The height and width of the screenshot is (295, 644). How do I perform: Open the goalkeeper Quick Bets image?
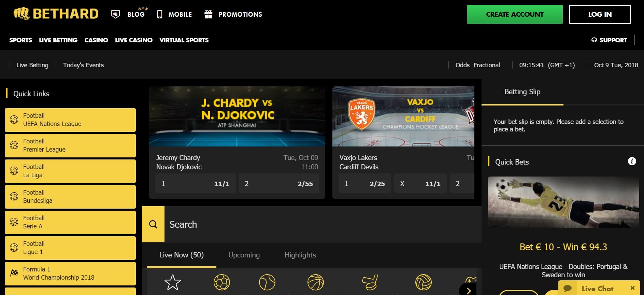pos(563,202)
